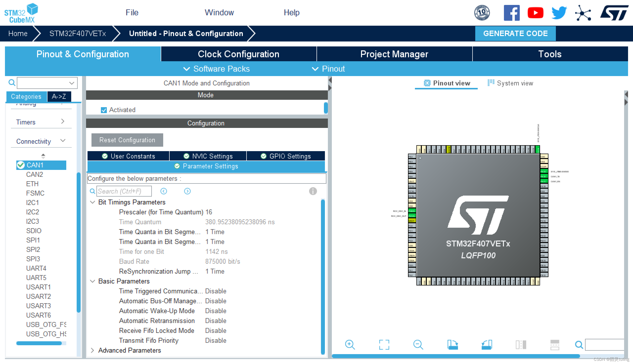Expand the Pinout dropdown menu
The height and width of the screenshot is (364, 633).
point(328,69)
